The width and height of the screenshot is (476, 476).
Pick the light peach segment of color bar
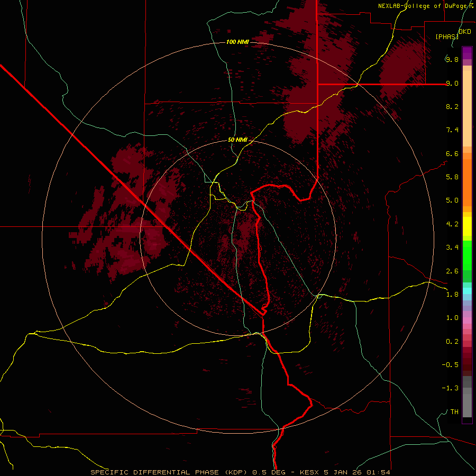(x=467, y=108)
